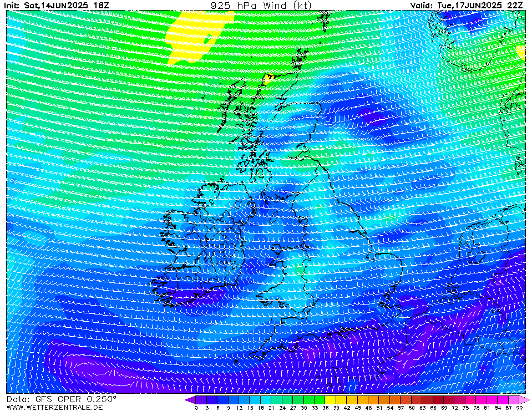The image size is (532, 411).
Task: Click the 'Valid: Tue,17JUN2025 22Z' label
Action: [466, 6]
